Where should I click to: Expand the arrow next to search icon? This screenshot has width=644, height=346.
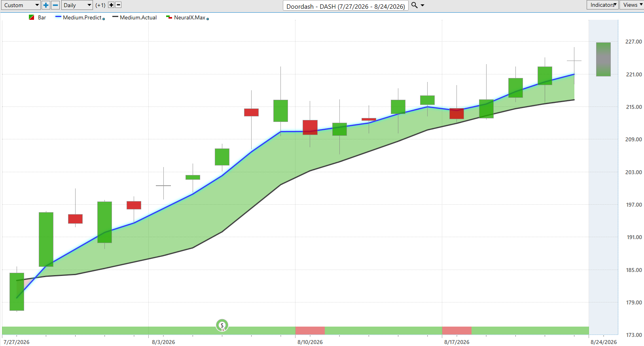[422, 5]
